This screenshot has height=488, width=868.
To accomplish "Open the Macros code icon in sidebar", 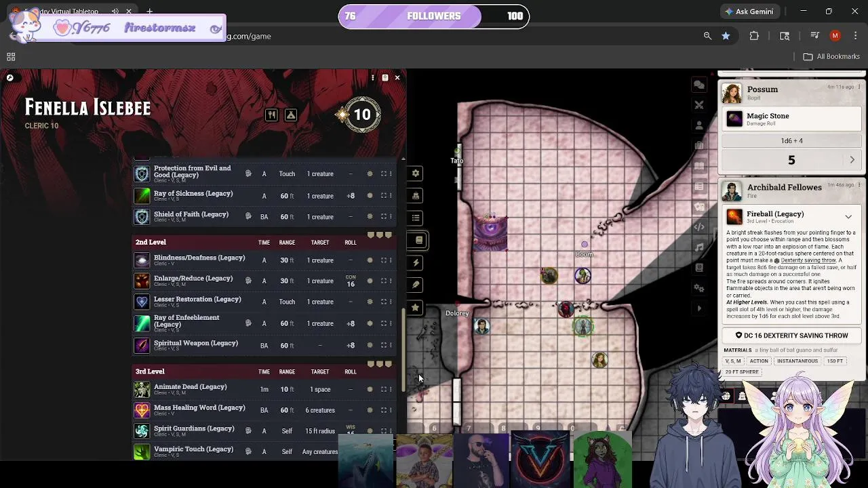I will click(x=699, y=227).
